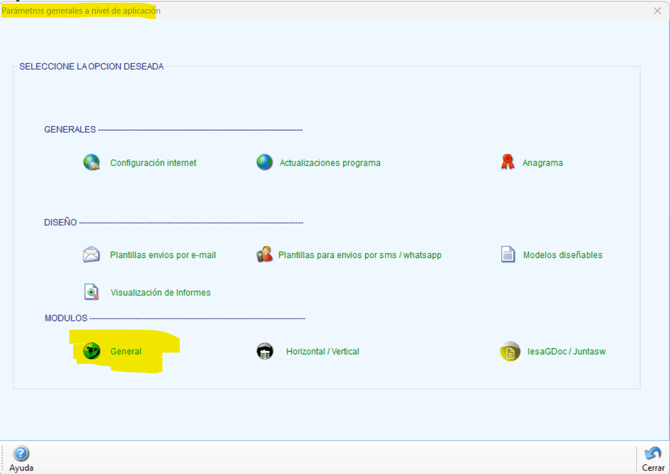Select Plantillas para envíos por sms / whatsapp text
The height and width of the screenshot is (474, 670).
click(360, 255)
